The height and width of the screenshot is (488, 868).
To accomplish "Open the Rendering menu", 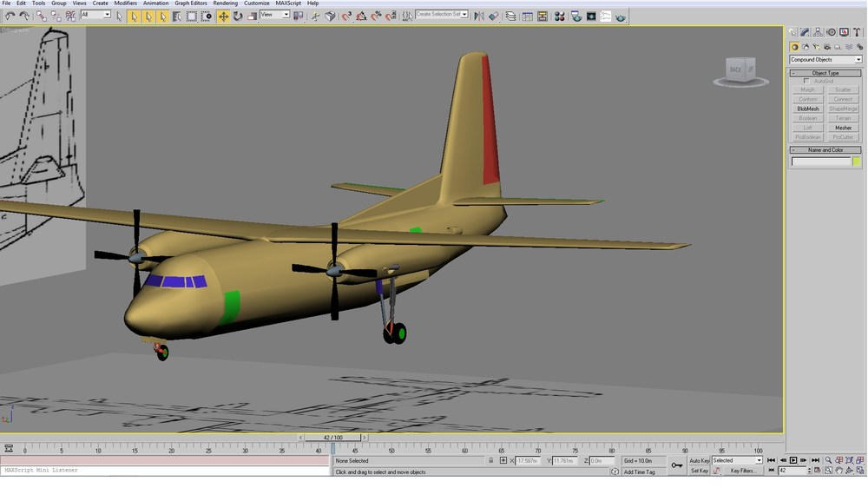I will pyautogui.click(x=226, y=3).
